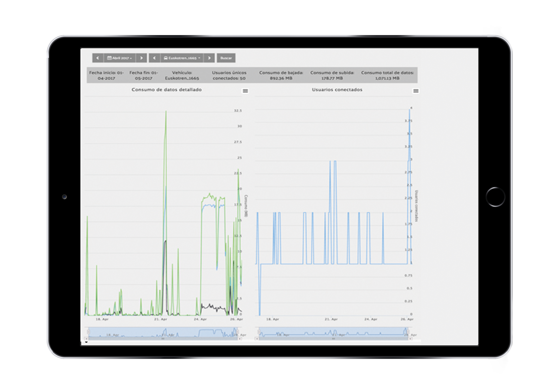539x392 pixels.
Task: Click the '3.75' y-axis label on users chart
Action: click(x=408, y=121)
